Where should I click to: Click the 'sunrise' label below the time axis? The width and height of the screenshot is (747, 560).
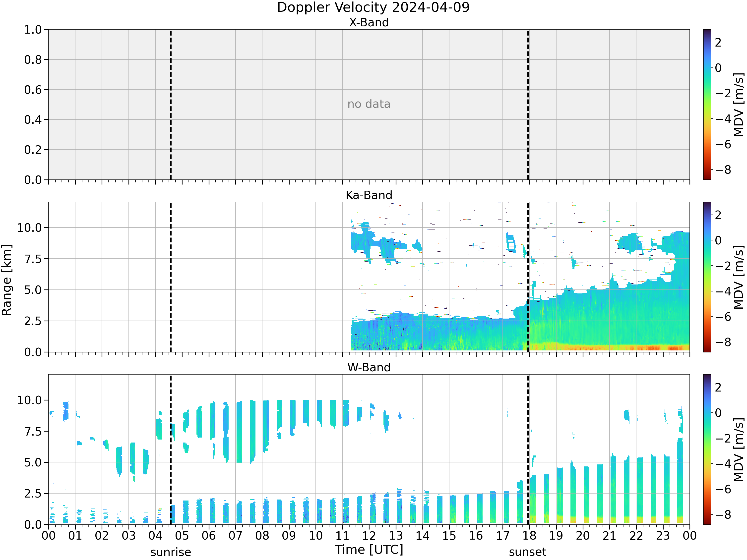[171, 552]
